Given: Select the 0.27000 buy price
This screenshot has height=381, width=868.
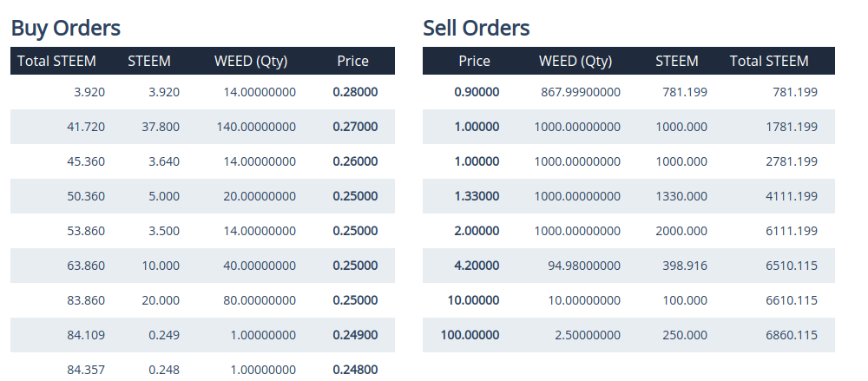Looking at the screenshot, I should click(x=355, y=127).
